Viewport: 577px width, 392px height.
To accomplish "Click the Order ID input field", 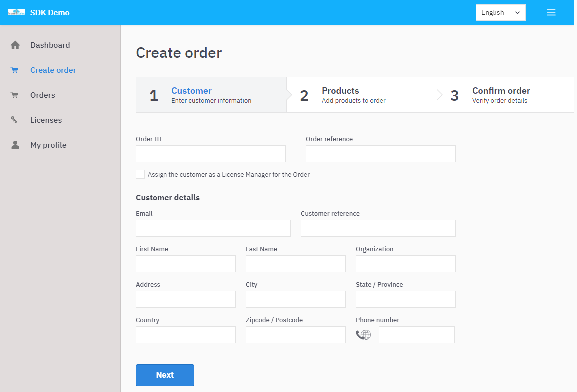I will point(211,154).
